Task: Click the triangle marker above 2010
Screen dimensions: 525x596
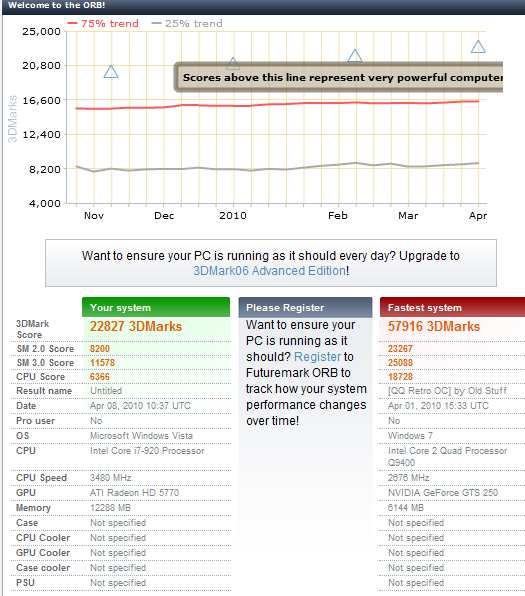Action: pos(233,63)
